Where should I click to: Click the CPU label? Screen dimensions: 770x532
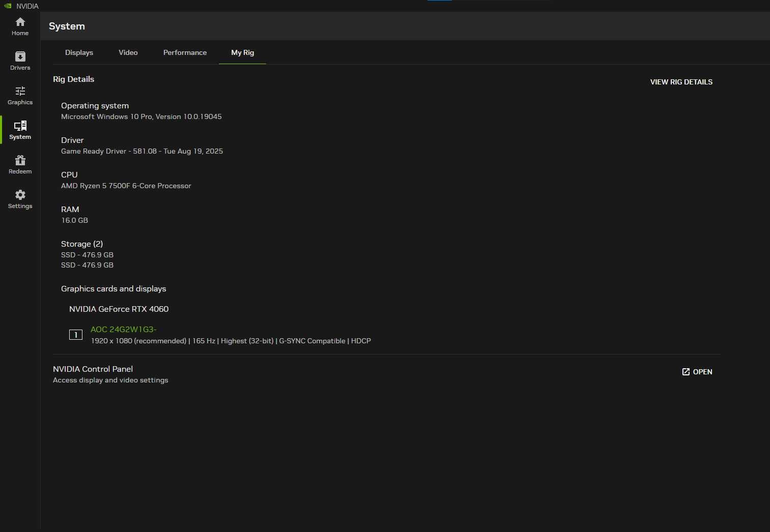69,175
